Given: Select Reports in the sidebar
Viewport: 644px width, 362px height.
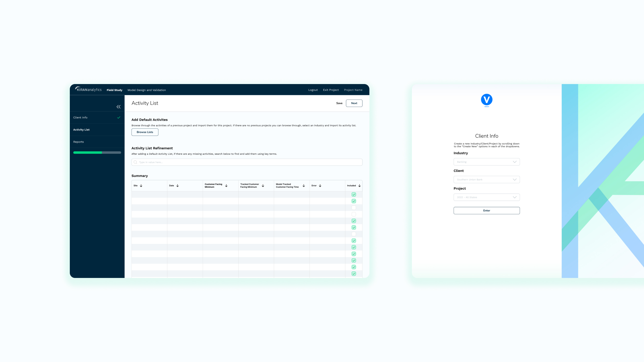Looking at the screenshot, I should pyautogui.click(x=79, y=142).
